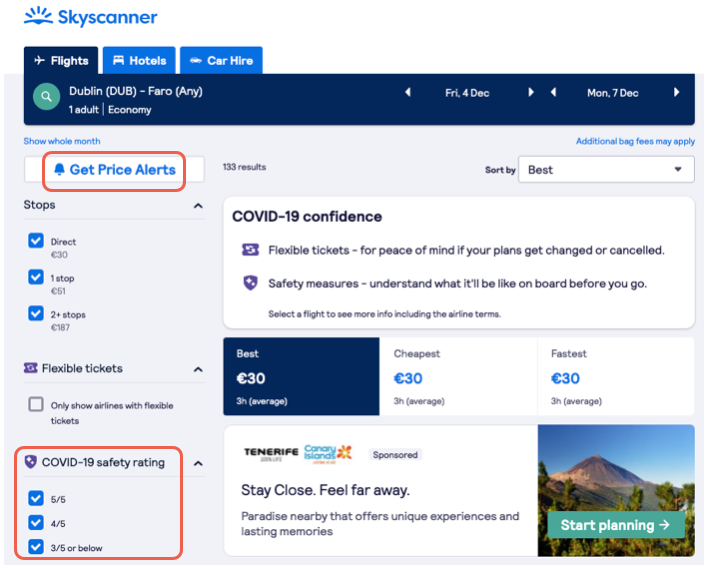Click the Sponsored label
Image resolution: width=704 pixels, height=573 pixels.
(395, 454)
